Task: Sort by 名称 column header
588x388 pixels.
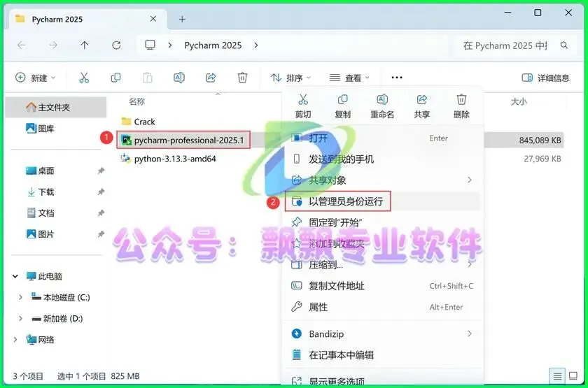Action: (x=137, y=101)
